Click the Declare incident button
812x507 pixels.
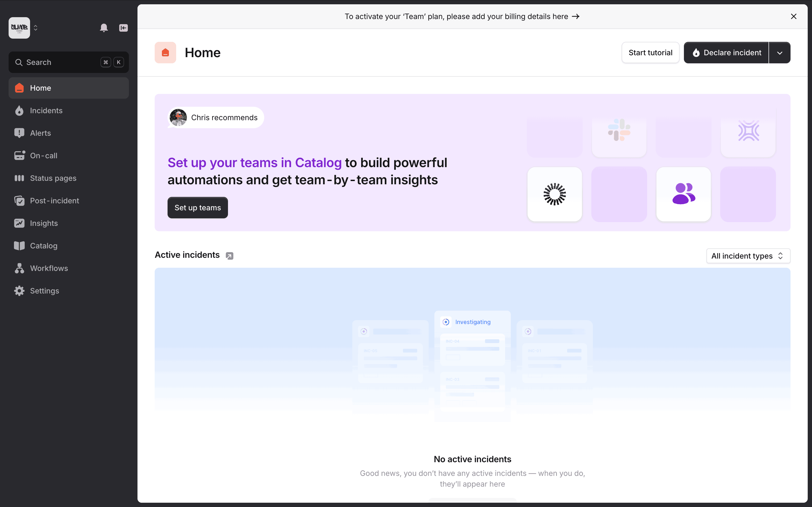click(x=726, y=53)
